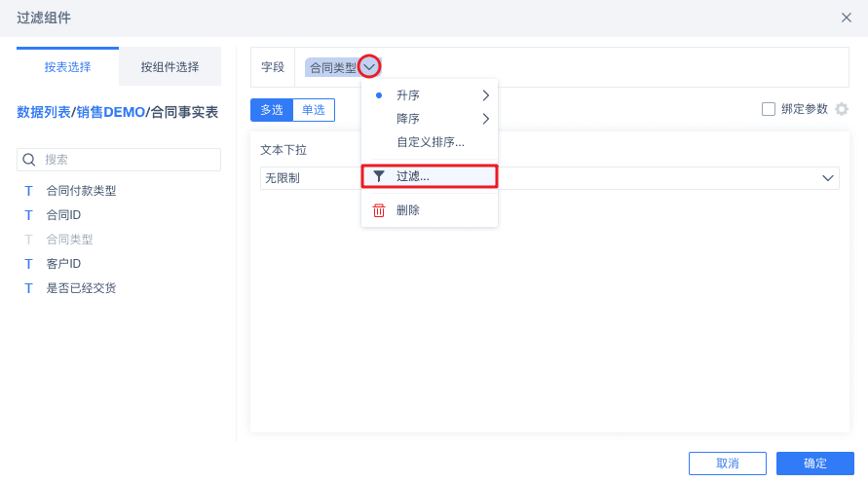Viewport: 868px width, 482px height.
Task: Switch to 单选 mode
Action: [314, 110]
